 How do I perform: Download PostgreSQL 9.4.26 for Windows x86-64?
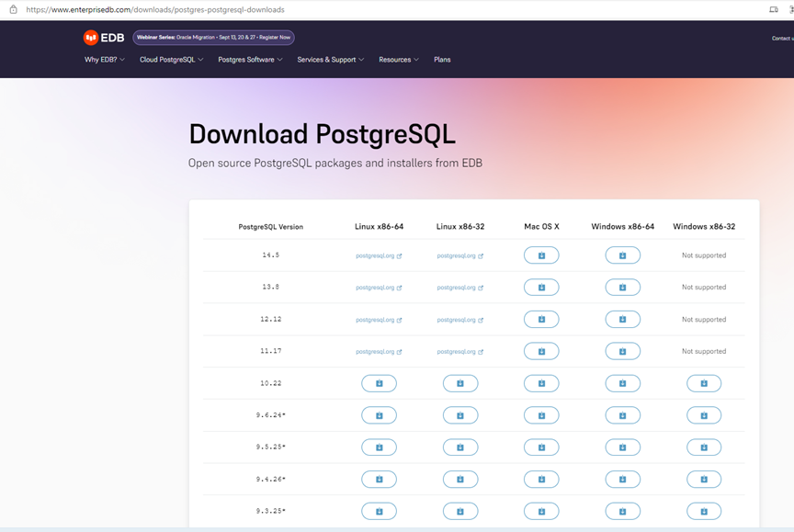pyautogui.click(x=622, y=479)
